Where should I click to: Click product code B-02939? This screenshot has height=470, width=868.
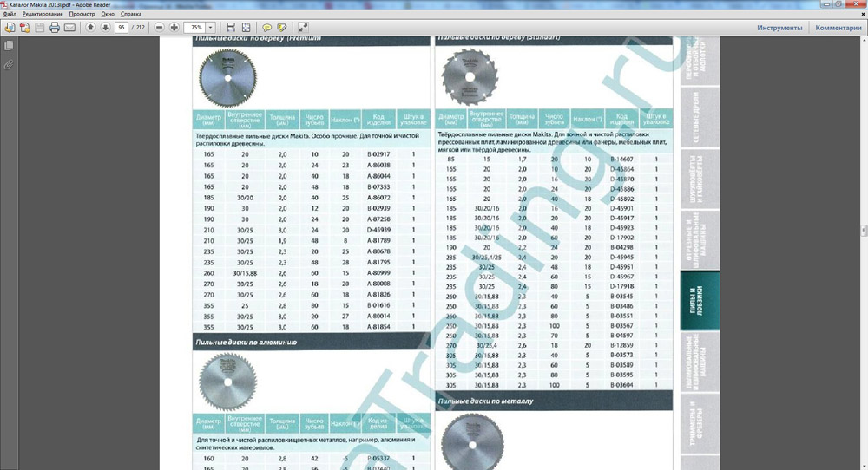tap(378, 208)
